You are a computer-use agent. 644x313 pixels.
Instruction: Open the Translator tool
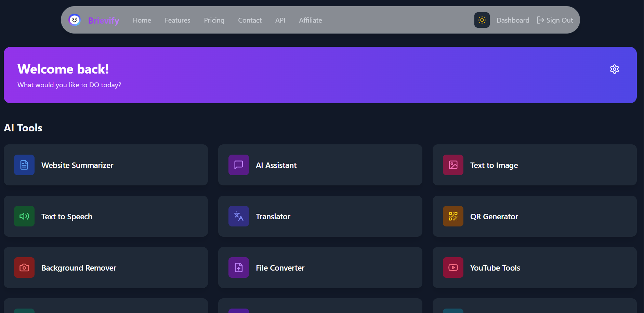click(320, 216)
